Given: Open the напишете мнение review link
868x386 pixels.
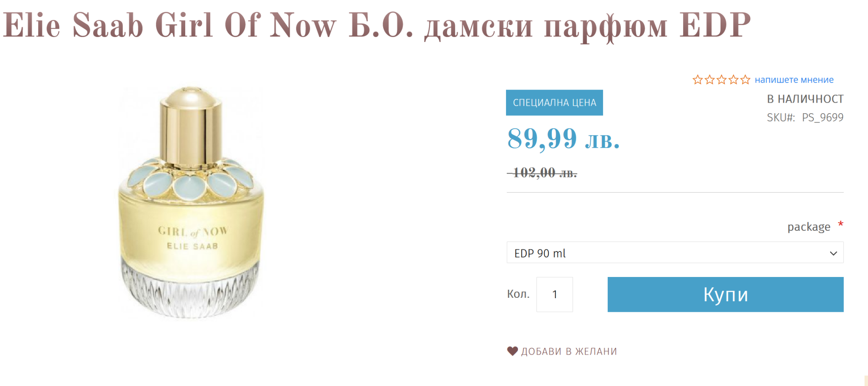Looking at the screenshot, I should pos(794,80).
